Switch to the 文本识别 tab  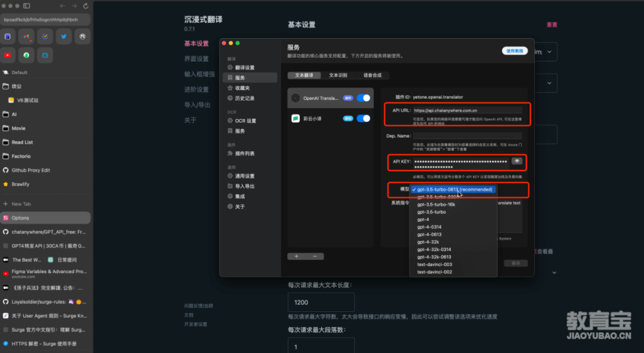[338, 75]
